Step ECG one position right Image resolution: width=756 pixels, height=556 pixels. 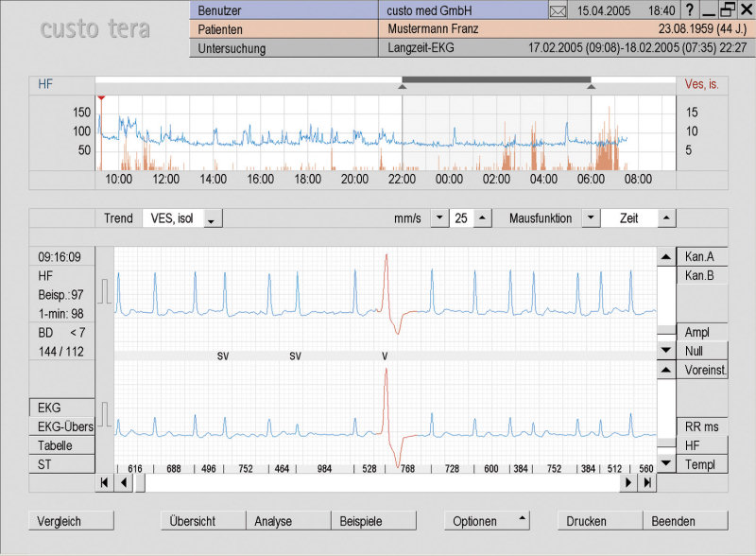pyautogui.click(x=628, y=482)
